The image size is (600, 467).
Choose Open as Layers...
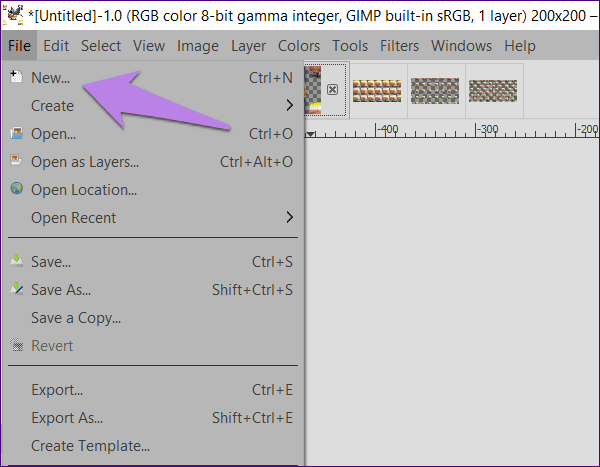pyautogui.click(x=152, y=162)
